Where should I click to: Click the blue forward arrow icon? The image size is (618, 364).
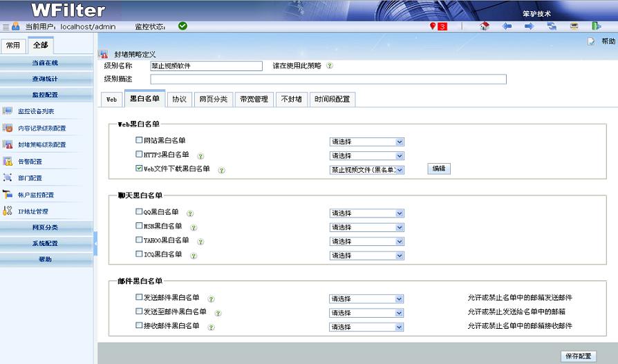pos(529,26)
